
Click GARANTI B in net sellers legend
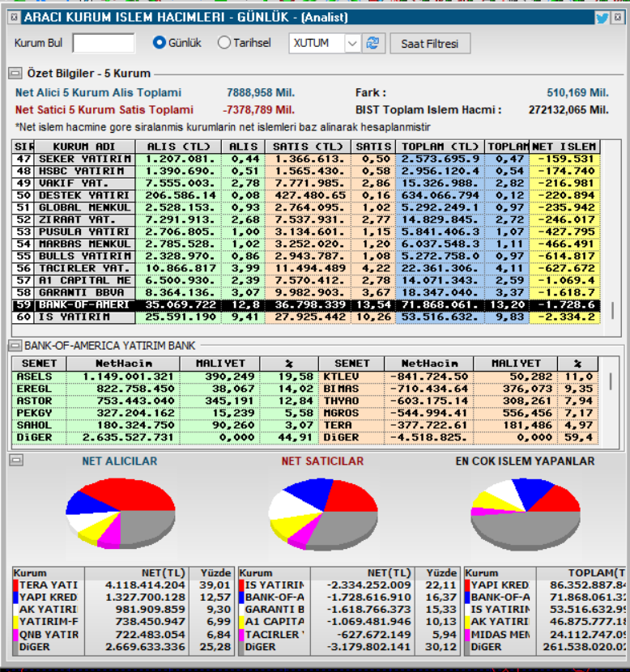click(x=275, y=610)
